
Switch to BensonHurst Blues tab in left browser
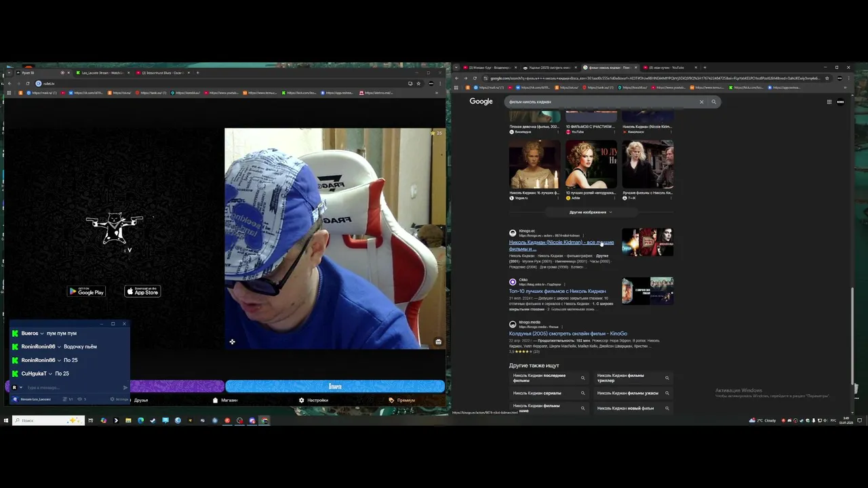click(x=162, y=73)
